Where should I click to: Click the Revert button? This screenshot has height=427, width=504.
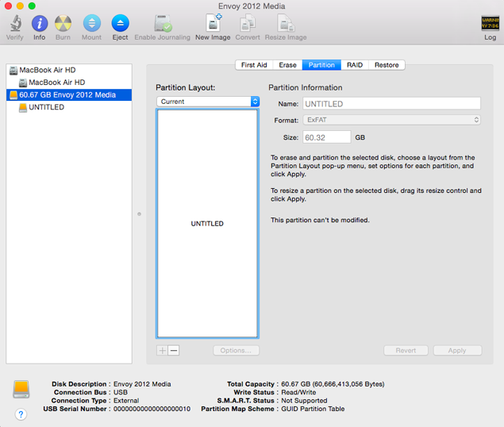coord(406,351)
